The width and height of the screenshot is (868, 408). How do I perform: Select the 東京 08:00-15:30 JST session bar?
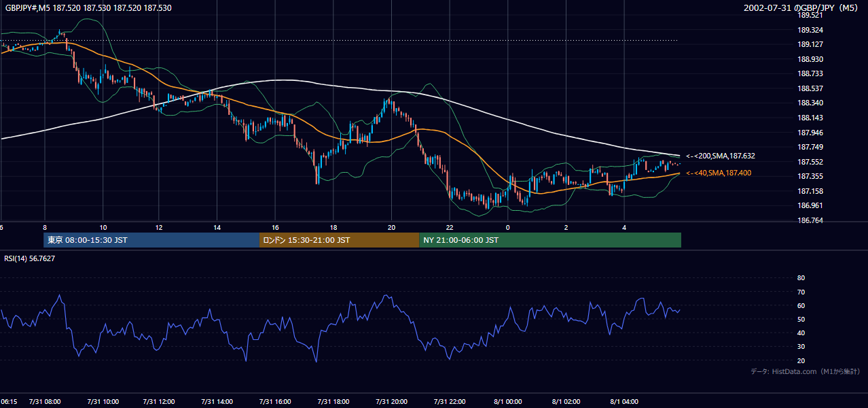(x=151, y=240)
